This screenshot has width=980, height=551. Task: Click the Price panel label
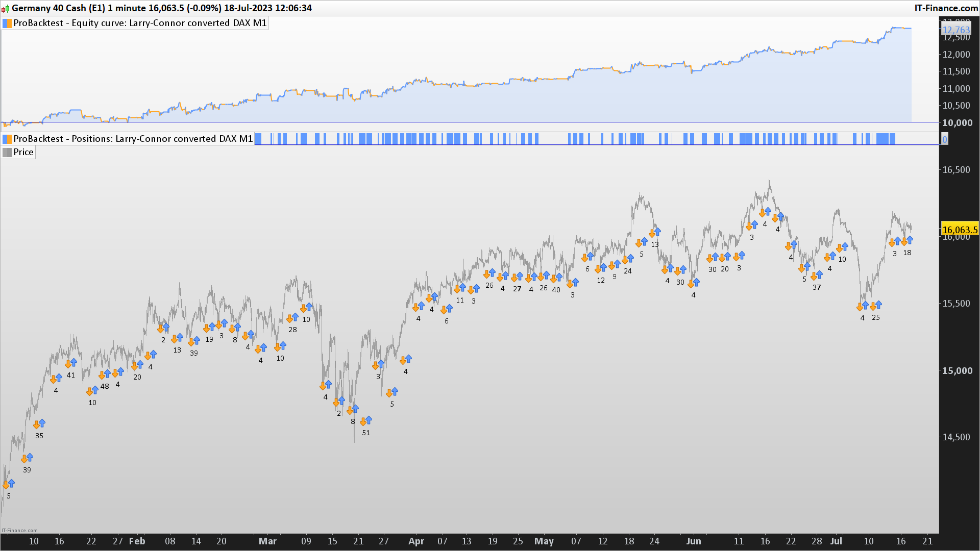(23, 152)
